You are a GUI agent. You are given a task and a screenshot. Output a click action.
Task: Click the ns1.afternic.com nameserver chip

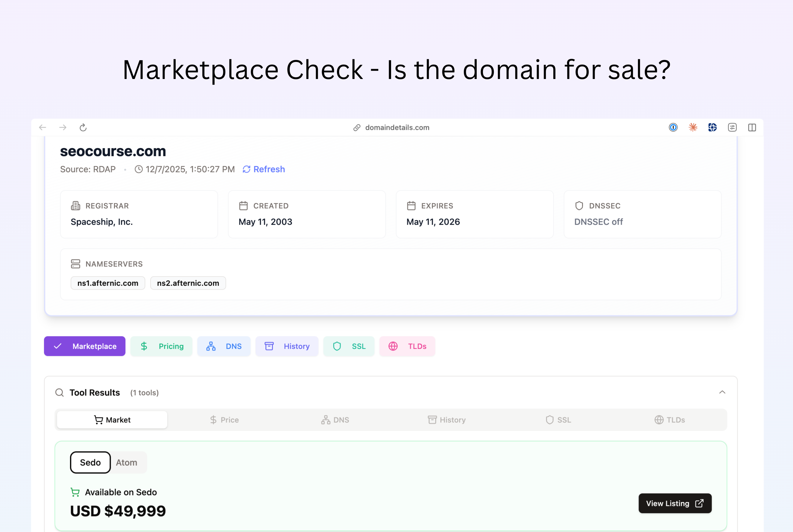coord(108,283)
